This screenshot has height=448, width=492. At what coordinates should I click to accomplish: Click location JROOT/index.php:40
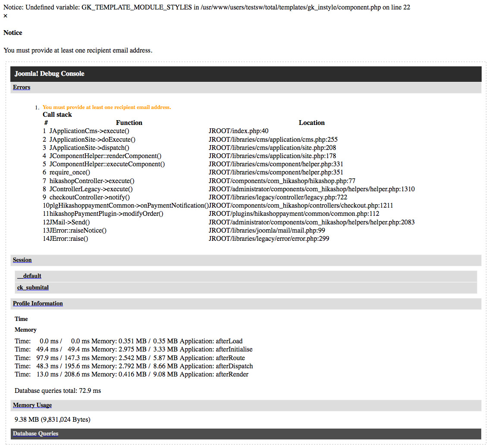click(238, 131)
